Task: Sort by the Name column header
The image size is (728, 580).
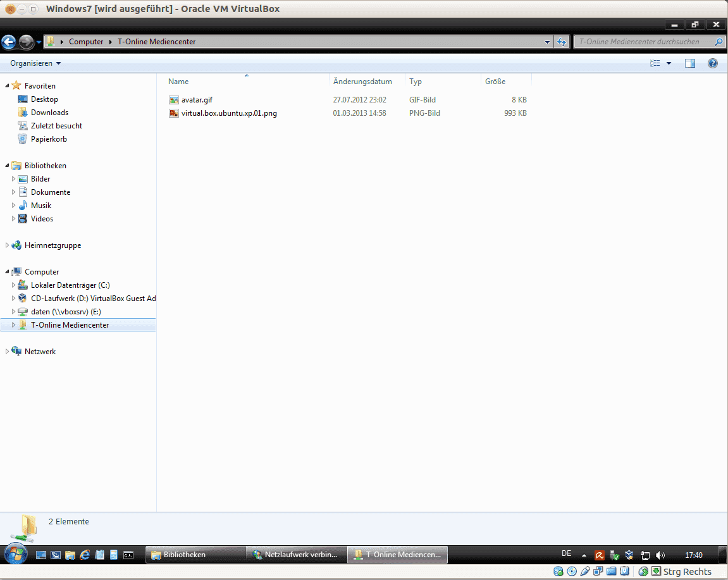Action: tap(247, 81)
